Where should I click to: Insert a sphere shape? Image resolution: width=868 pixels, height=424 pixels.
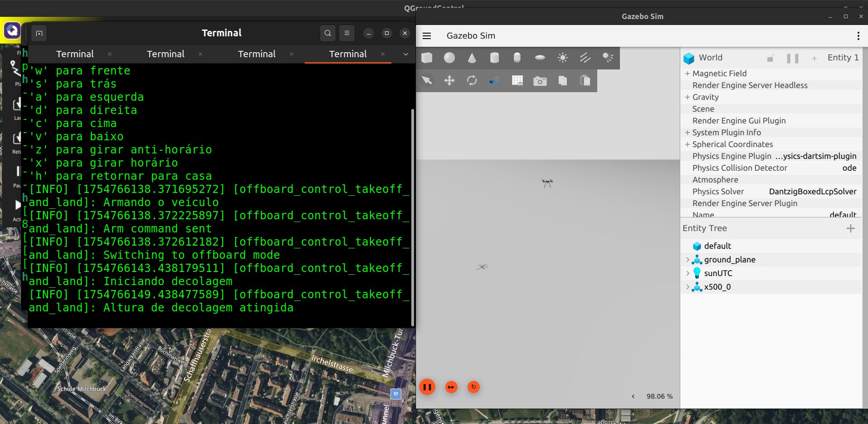[449, 58]
